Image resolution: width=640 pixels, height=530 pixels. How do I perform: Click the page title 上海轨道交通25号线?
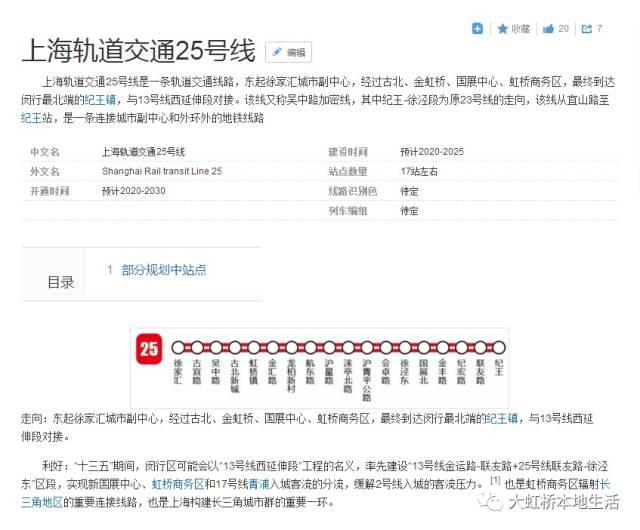139,53
